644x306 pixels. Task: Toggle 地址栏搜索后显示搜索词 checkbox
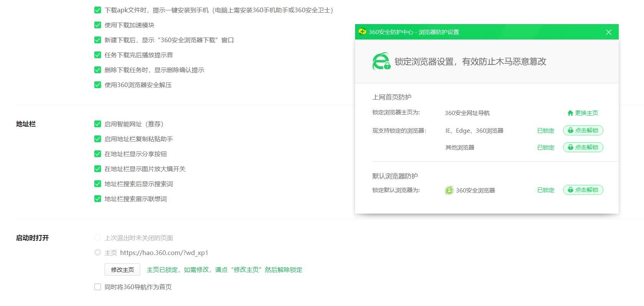pos(98,184)
